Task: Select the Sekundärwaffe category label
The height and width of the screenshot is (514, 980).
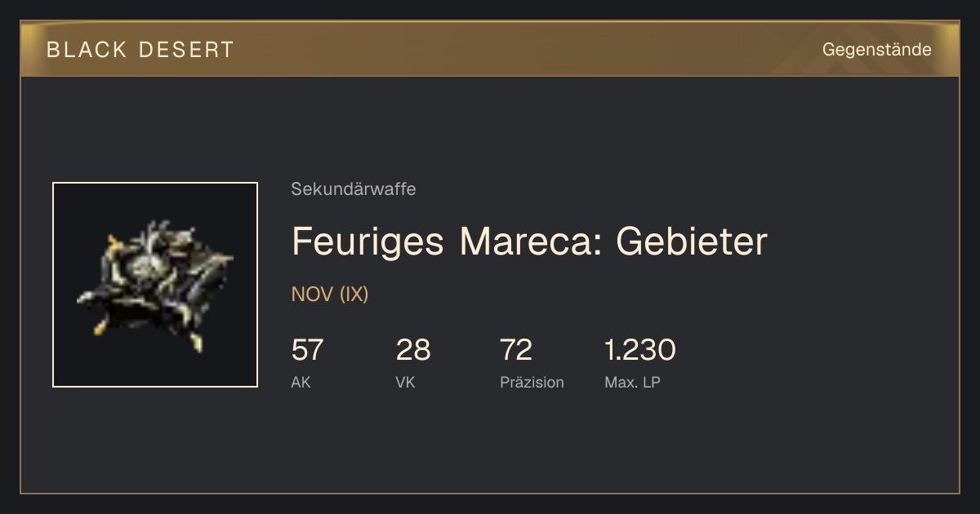Action: [x=353, y=189]
